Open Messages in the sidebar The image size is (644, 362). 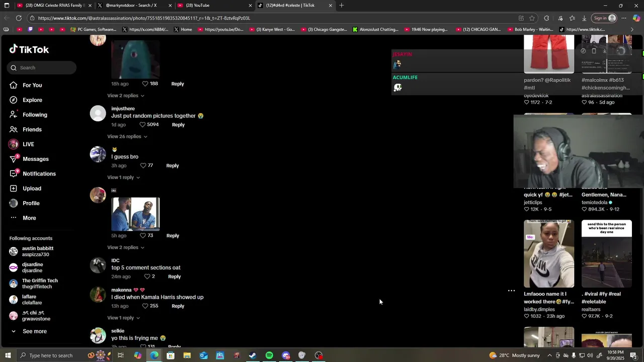point(35,159)
